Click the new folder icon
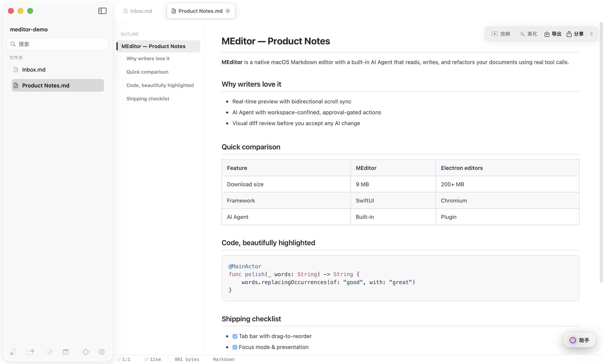Image resolution: width=603 pixels, height=364 pixels. [30, 352]
